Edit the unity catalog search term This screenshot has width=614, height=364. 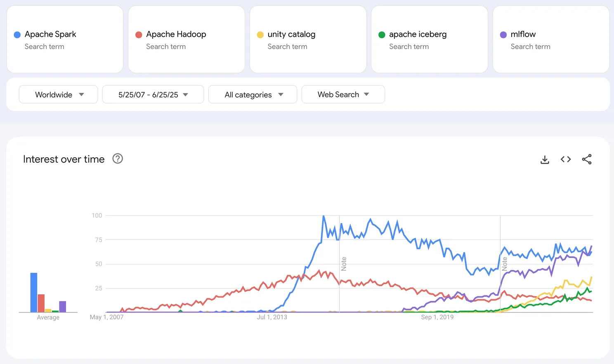(291, 34)
